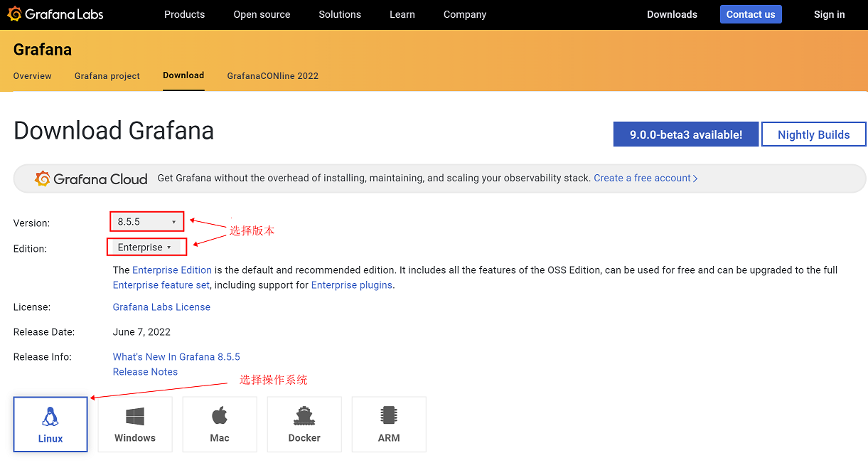868x463 pixels.
Task: Select the Mac apple icon
Action: click(x=220, y=415)
